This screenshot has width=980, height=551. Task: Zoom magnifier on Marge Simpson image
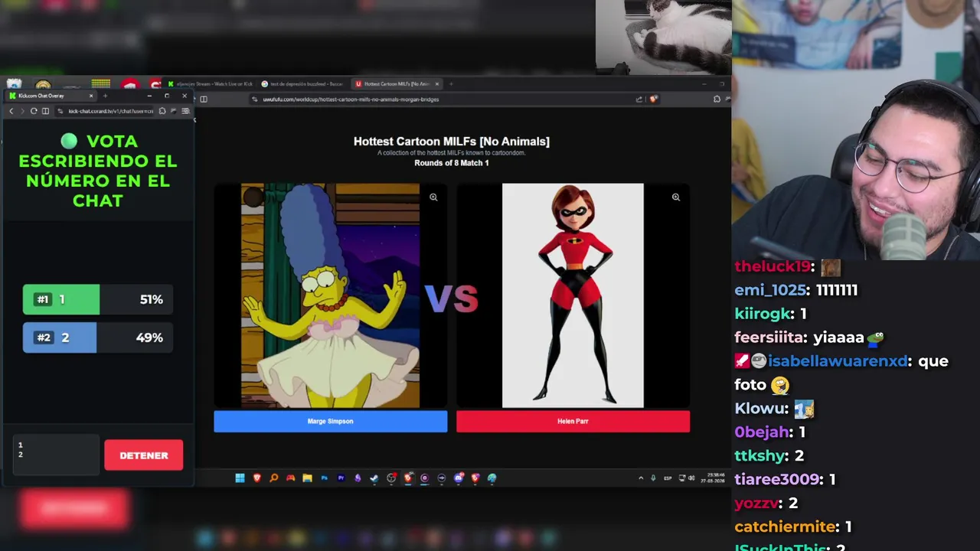click(x=433, y=197)
